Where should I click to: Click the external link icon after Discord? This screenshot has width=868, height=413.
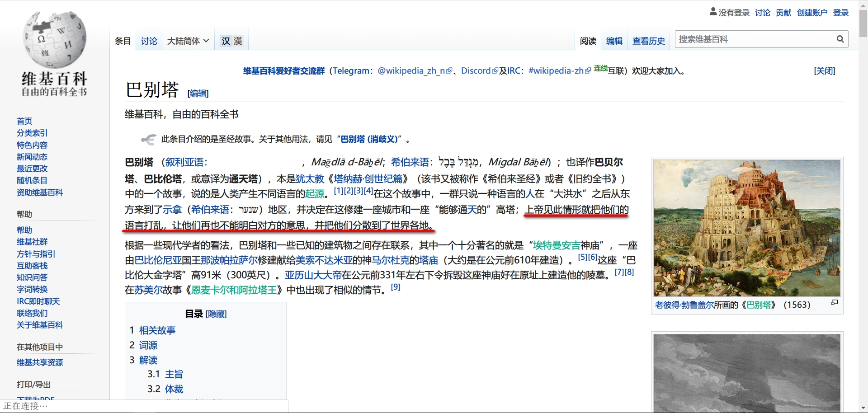point(495,71)
